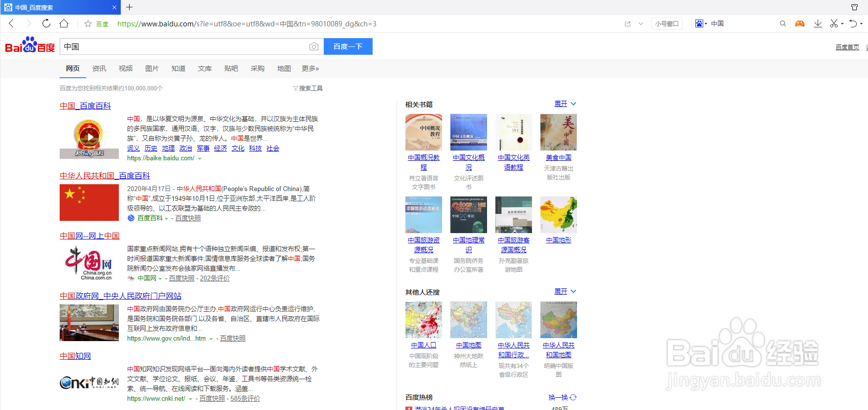Viewport: 868px width, 410px height.
Task: Close the 中国_百度搜索 tab
Action: tap(114, 7)
